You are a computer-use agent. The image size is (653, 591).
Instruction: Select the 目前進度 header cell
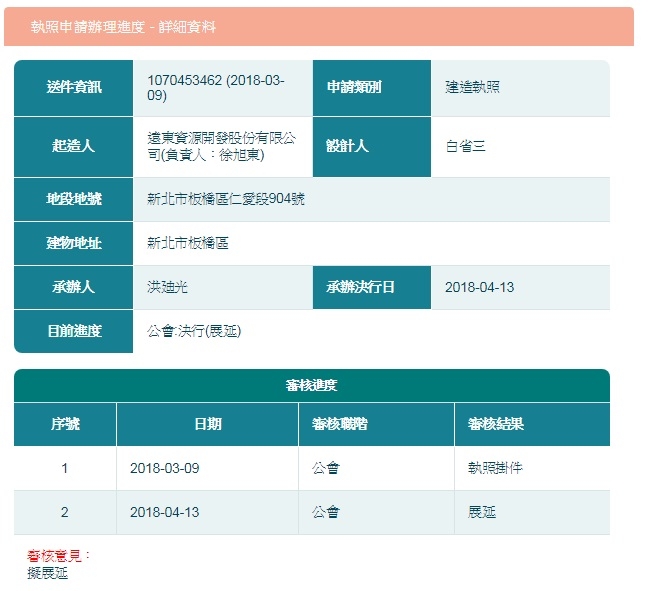(x=74, y=332)
